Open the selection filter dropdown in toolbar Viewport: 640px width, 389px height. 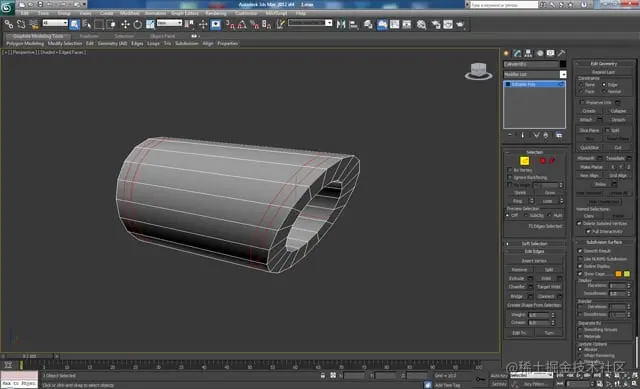pos(55,23)
